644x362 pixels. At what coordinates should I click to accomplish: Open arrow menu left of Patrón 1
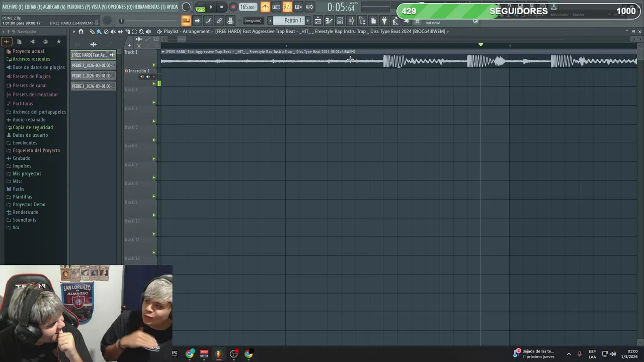click(270, 21)
